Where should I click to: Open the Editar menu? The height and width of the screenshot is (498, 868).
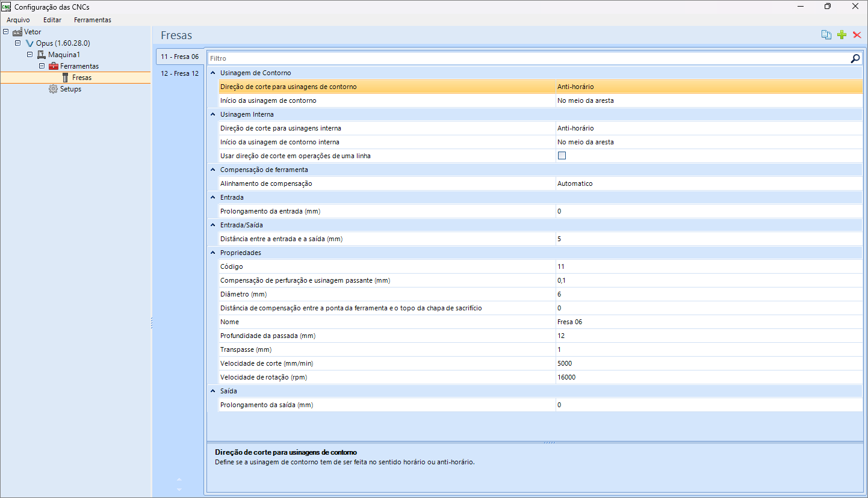point(52,20)
